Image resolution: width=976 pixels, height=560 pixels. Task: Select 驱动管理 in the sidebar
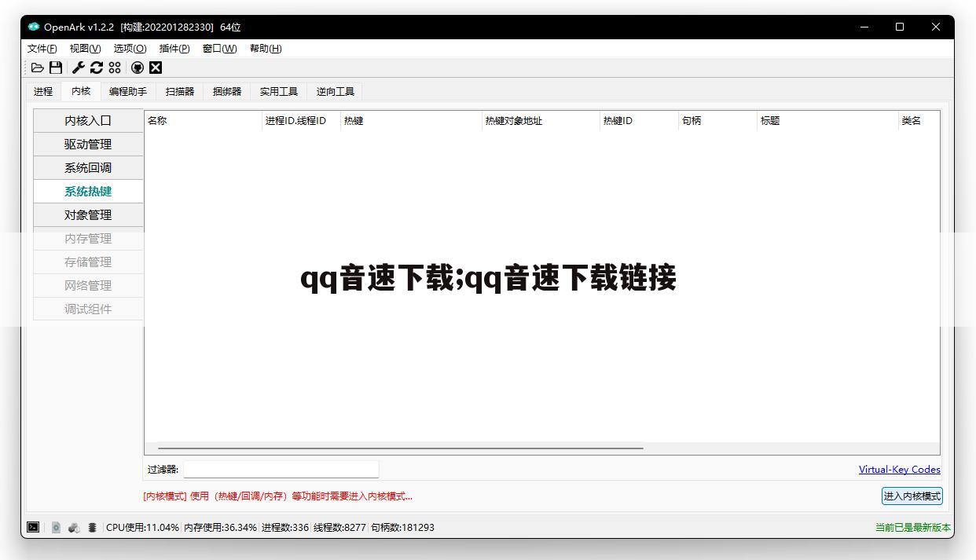tap(88, 144)
